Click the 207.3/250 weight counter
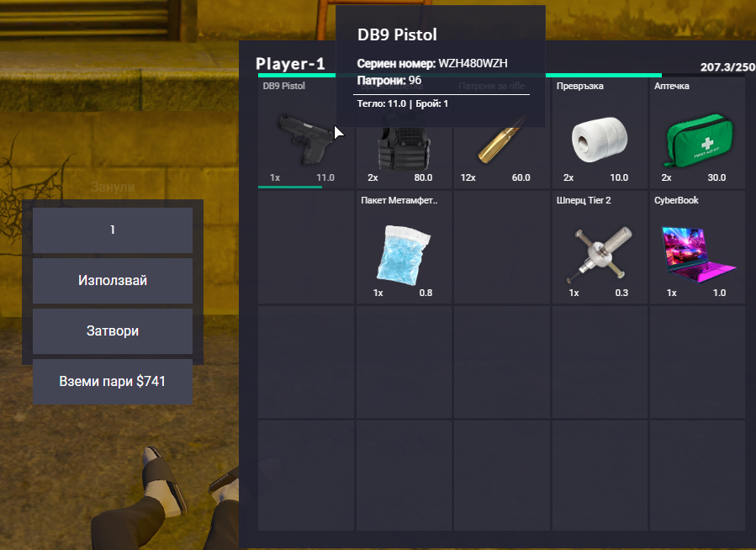 tap(727, 67)
